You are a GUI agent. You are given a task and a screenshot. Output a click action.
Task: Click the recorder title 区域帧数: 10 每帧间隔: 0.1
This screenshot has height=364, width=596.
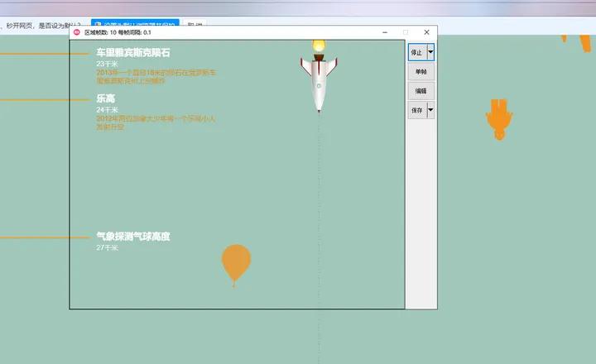point(118,32)
